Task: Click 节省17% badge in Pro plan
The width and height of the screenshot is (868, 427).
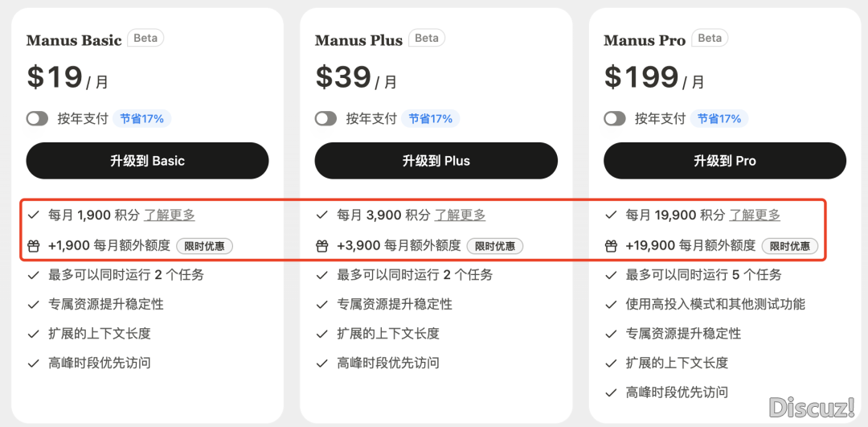Action: tap(719, 118)
